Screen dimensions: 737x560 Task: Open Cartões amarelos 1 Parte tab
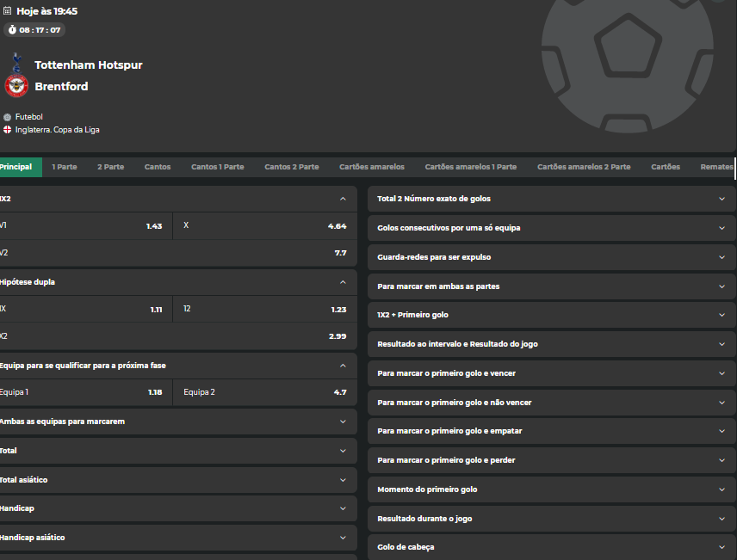click(x=471, y=167)
